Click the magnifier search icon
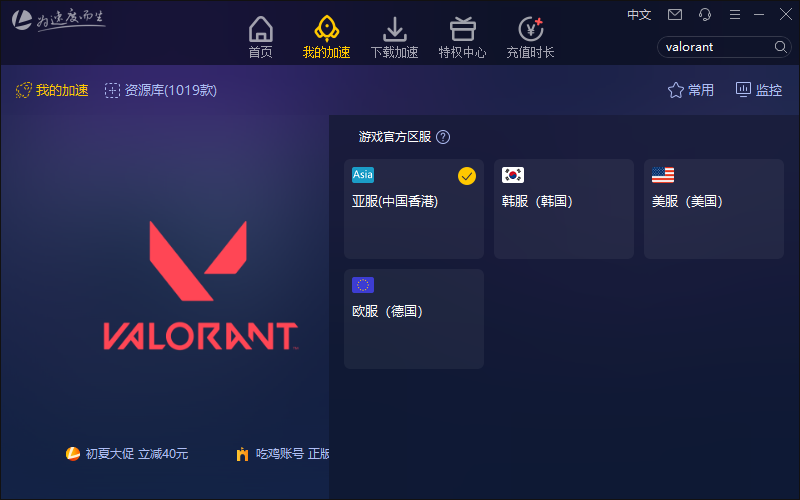The height and width of the screenshot is (500, 800). point(780,47)
